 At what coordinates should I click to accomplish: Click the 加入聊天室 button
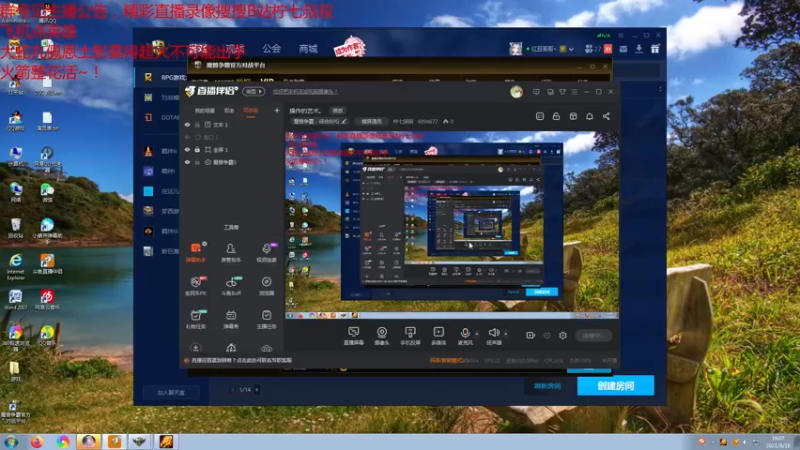point(171,392)
